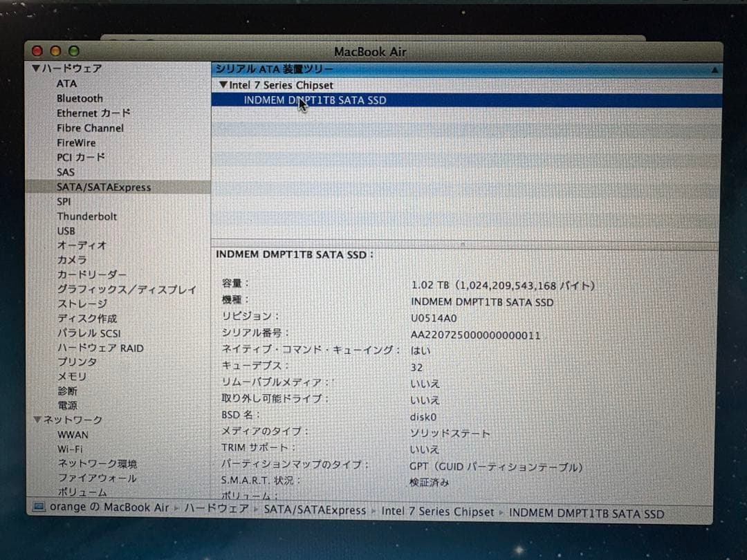Select FireWire in the sidebar
747x560 pixels.
(76, 142)
